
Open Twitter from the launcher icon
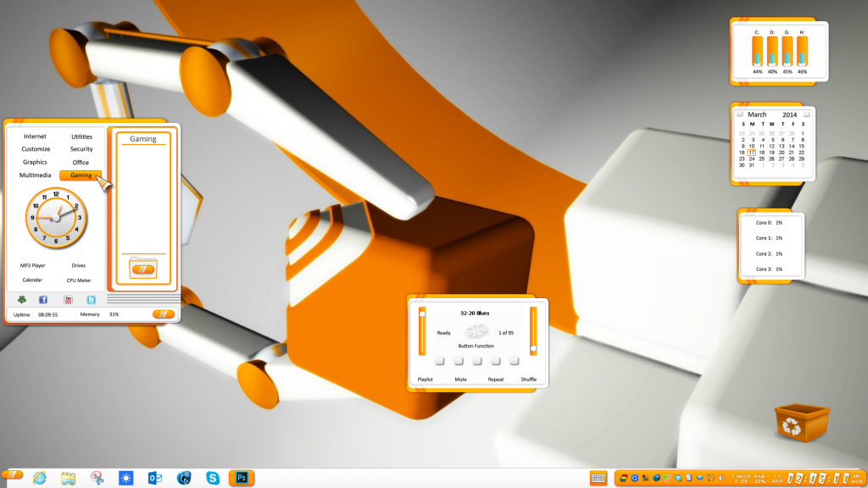92,299
